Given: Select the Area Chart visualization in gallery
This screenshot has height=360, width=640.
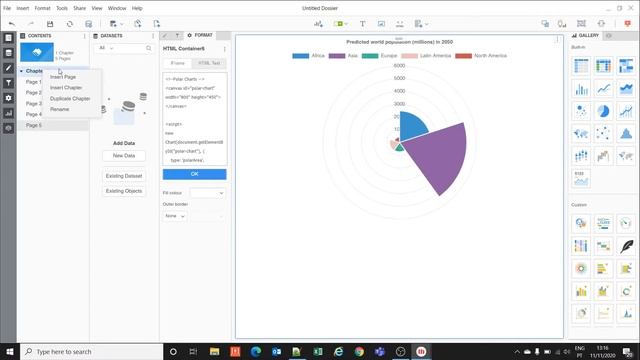Looking at the screenshot, I should (x=626, y=88).
